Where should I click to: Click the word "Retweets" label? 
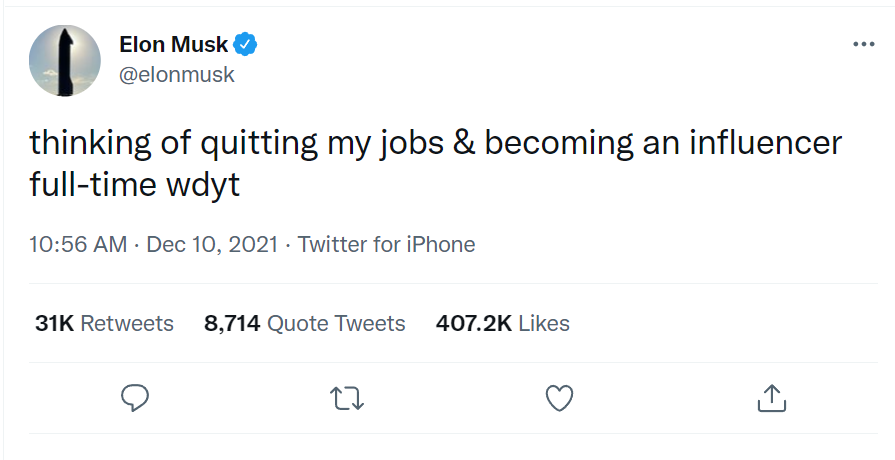coord(127,323)
